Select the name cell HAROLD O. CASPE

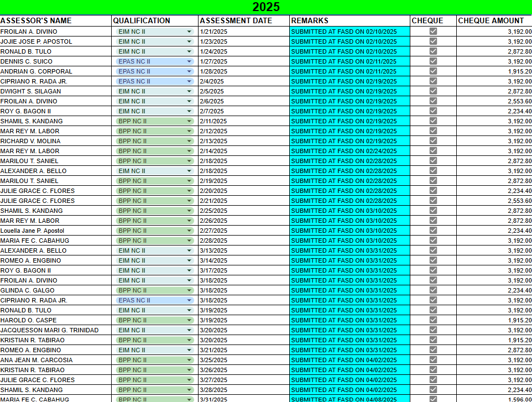(56, 320)
